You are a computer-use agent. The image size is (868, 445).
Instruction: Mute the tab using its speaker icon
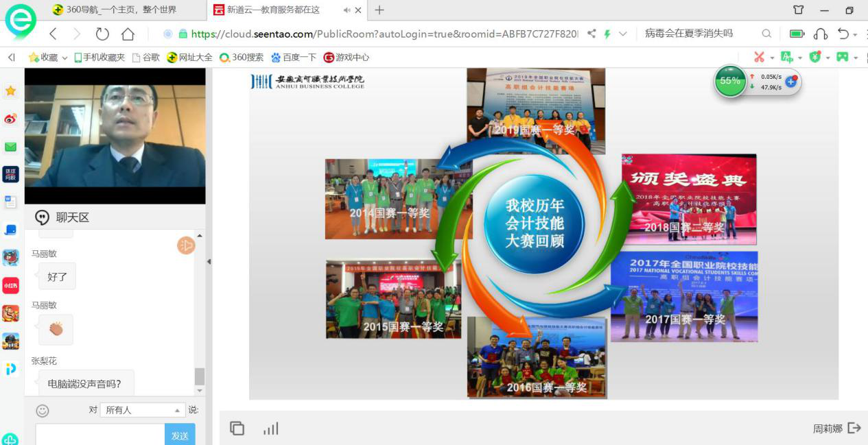(347, 10)
